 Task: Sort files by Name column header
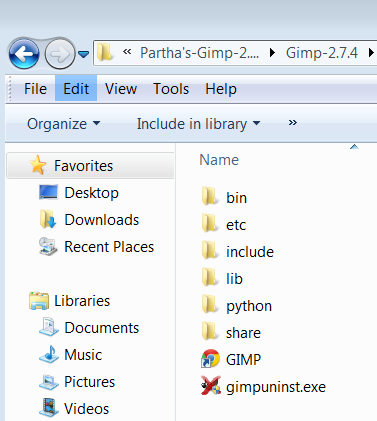point(219,160)
